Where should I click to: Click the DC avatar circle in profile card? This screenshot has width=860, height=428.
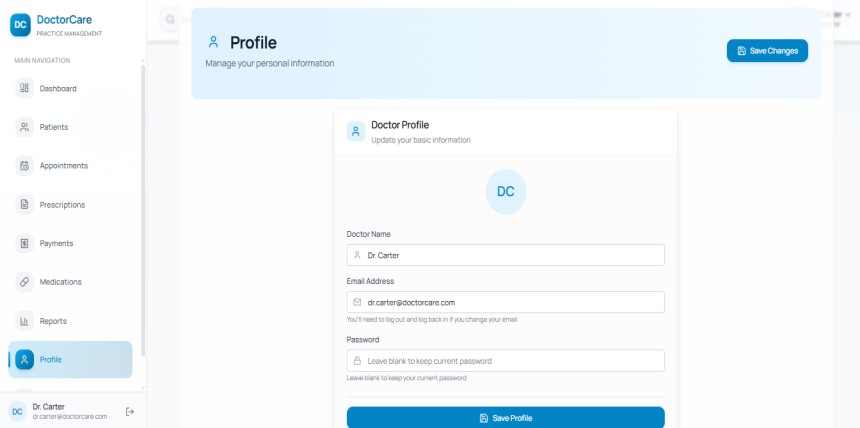pyautogui.click(x=505, y=191)
